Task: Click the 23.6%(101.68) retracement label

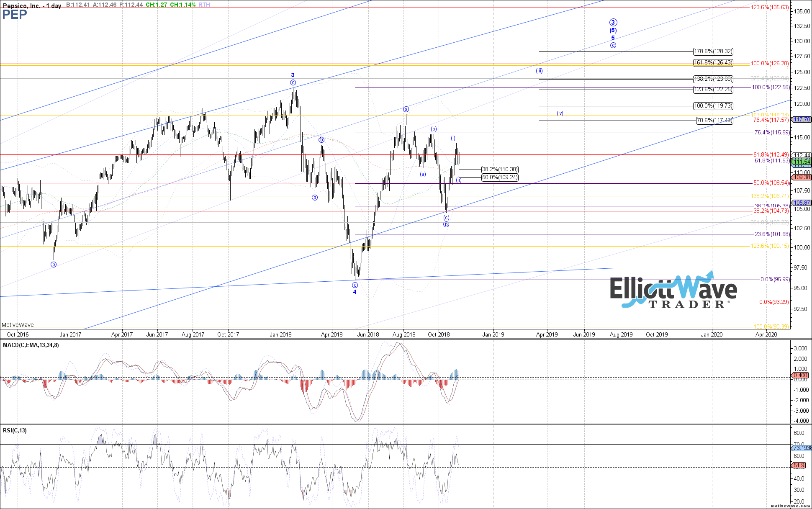Action: [x=772, y=234]
